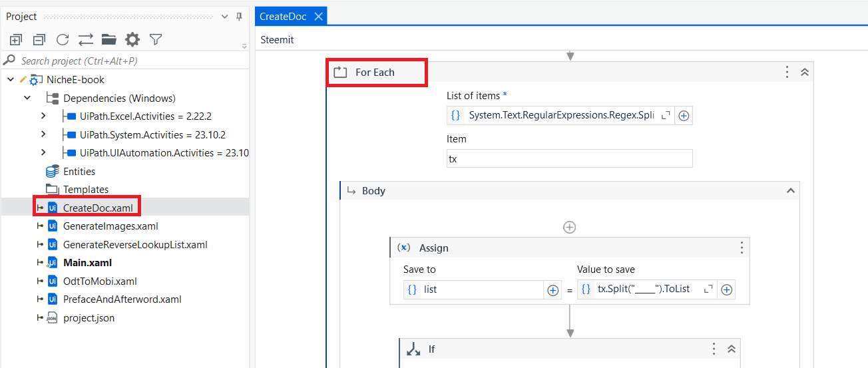The width and height of the screenshot is (868, 368).
Task: Select Main.xaml file
Action: tap(87, 263)
